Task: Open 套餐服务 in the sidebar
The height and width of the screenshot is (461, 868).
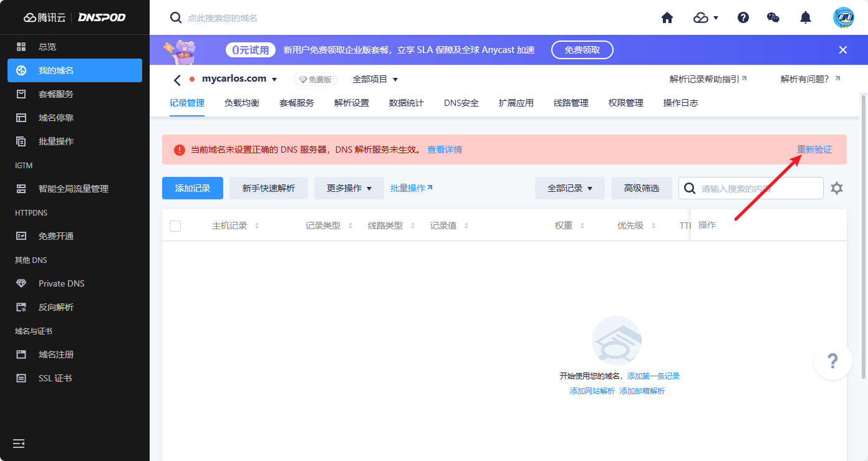Action: 75,94
